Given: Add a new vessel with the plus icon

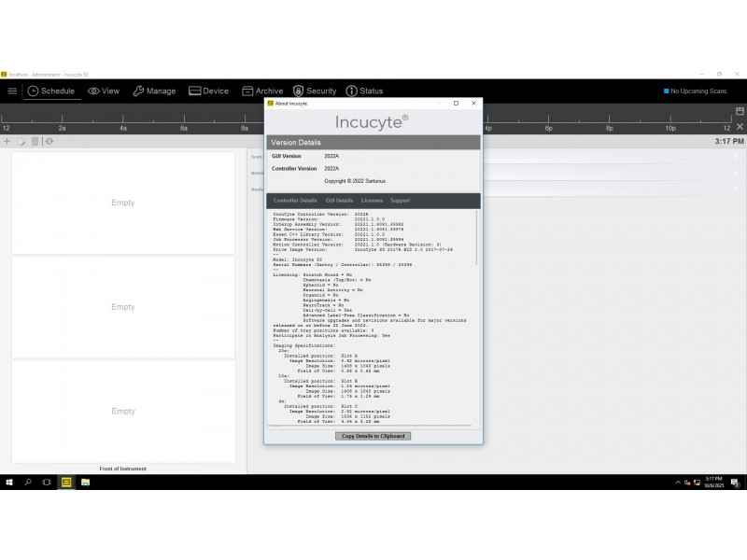Looking at the screenshot, I should 7,142.
